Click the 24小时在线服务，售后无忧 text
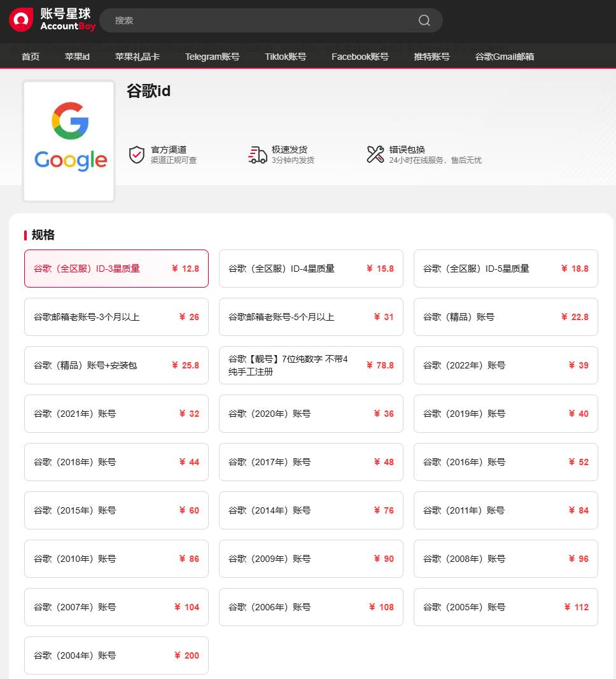This screenshot has width=616, height=679. [x=435, y=160]
